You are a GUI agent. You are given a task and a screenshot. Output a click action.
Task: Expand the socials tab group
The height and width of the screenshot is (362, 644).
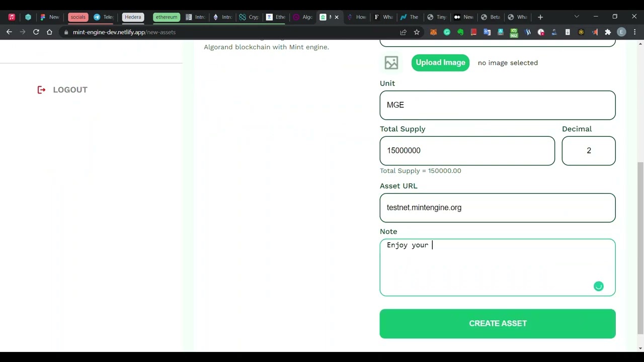[x=78, y=17]
